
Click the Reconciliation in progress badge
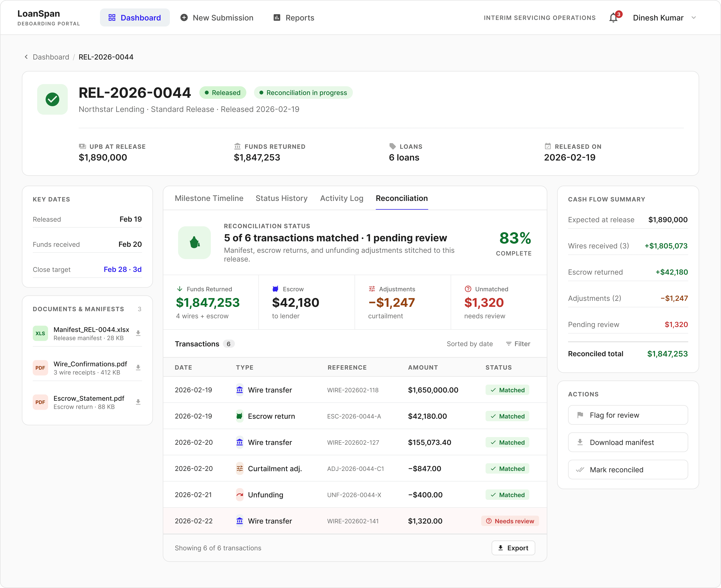pos(303,93)
